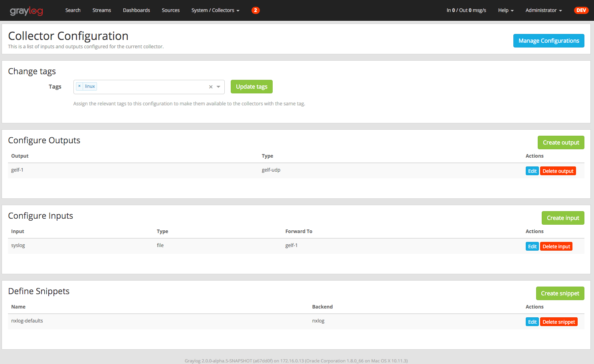Open the red notifications badge showing 2
This screenshot has width=594, height=364.
point(255,10)
